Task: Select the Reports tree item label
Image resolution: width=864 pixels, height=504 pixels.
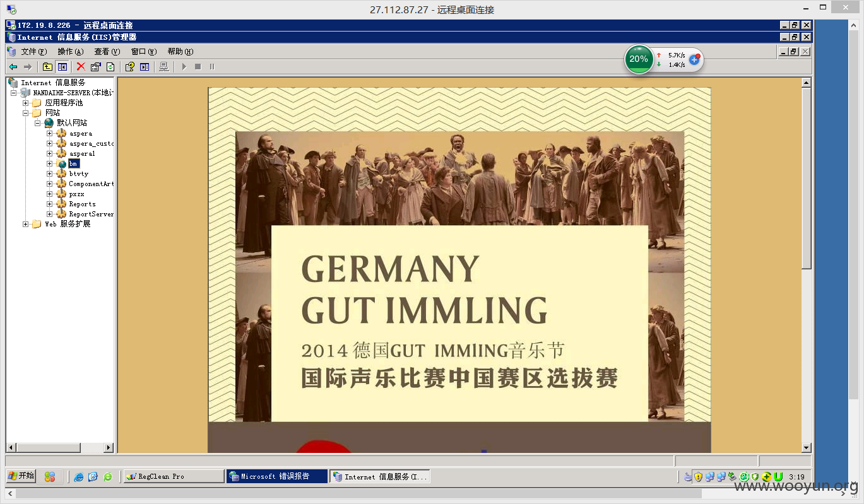Action: (x=82, y=204)
